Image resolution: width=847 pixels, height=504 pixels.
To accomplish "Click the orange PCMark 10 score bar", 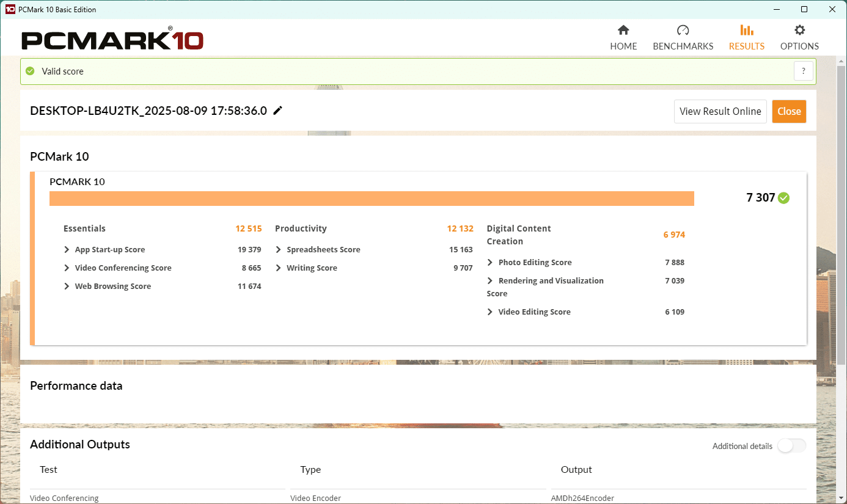I will [x=372, y=199].
